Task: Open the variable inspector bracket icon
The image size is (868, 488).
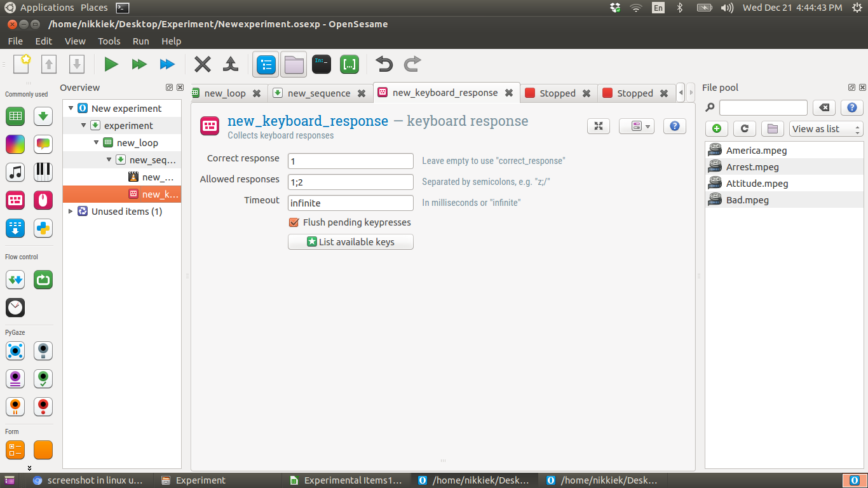Action: point(349,64)
